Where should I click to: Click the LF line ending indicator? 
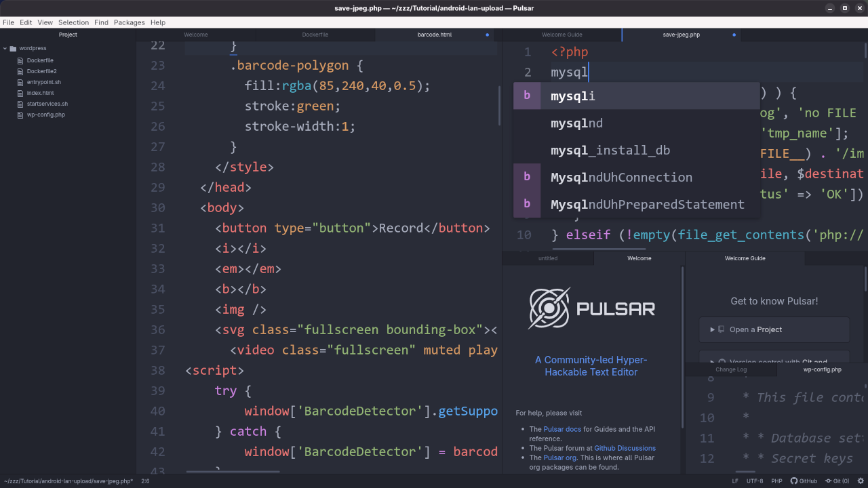click(x=735, y=481)
